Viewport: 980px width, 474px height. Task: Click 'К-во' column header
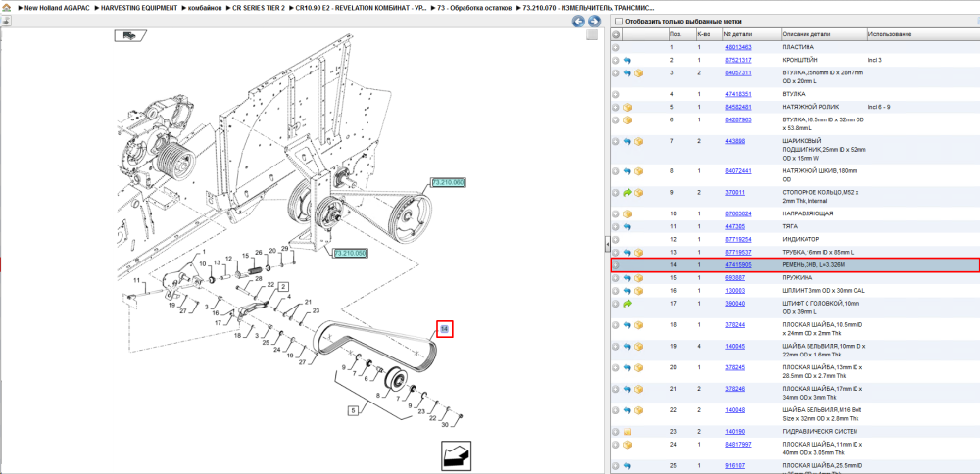708,34
